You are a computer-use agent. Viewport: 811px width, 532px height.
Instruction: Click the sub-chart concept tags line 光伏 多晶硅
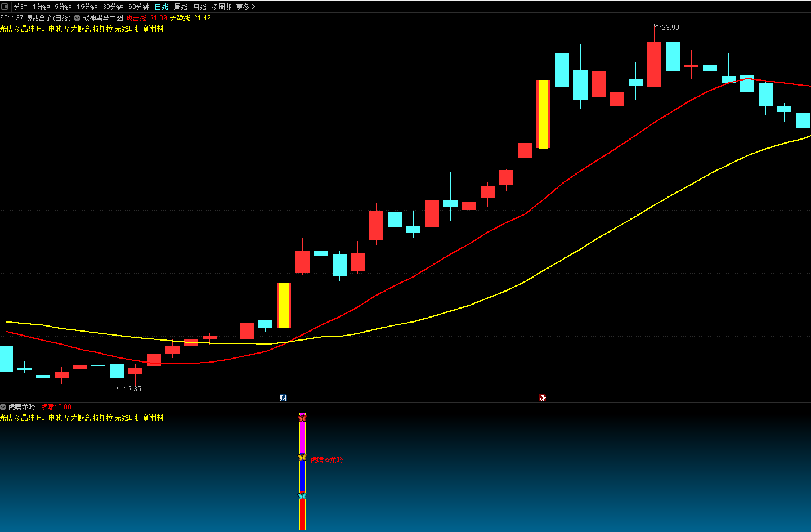point(82,418)
